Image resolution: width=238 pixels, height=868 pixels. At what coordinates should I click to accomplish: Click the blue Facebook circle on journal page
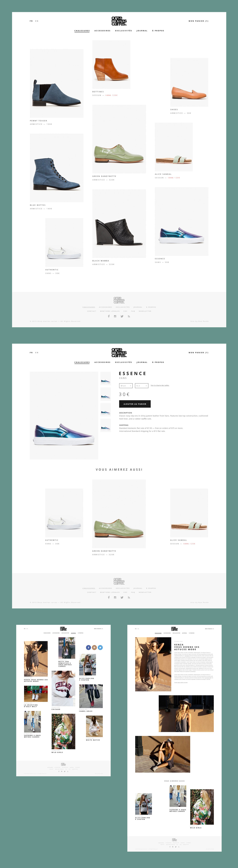tap(89, 647)
